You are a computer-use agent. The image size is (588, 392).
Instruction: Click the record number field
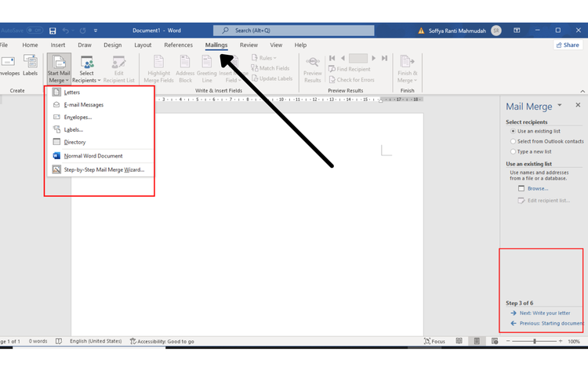[x=358, y=58]
